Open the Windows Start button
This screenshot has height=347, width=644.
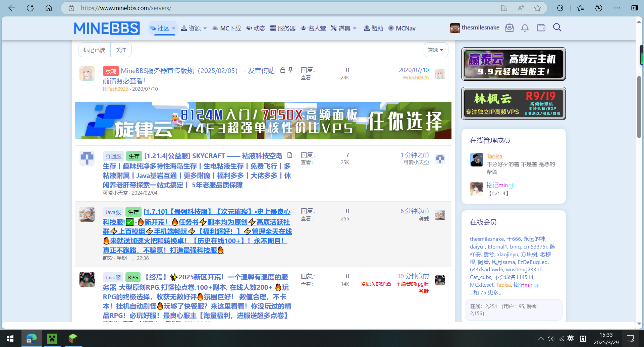10,339
